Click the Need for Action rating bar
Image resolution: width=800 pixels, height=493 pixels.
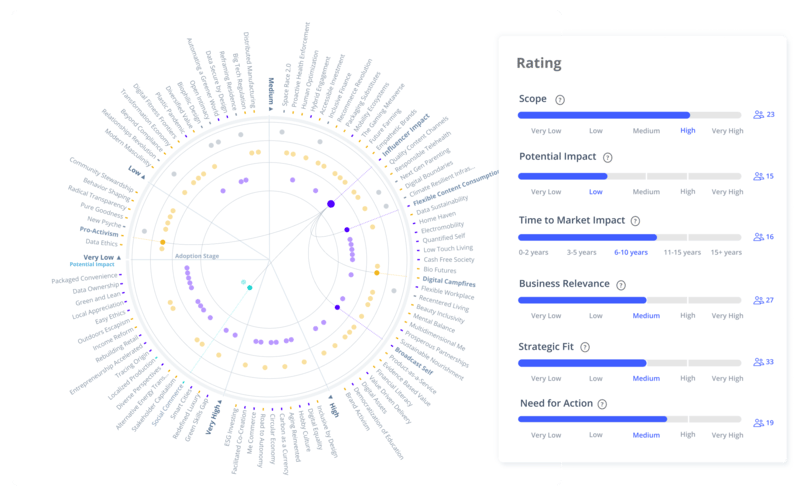pos(631,420)
